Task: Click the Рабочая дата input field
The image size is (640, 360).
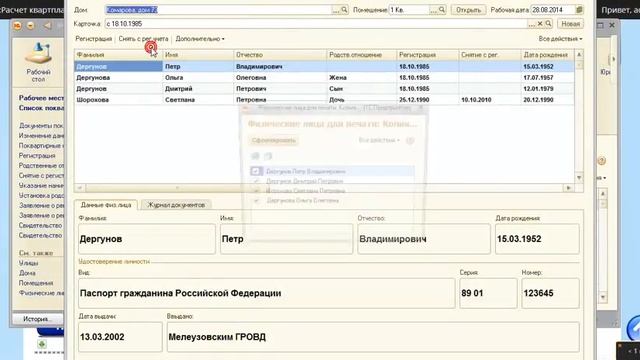Action: click(553, 10)
